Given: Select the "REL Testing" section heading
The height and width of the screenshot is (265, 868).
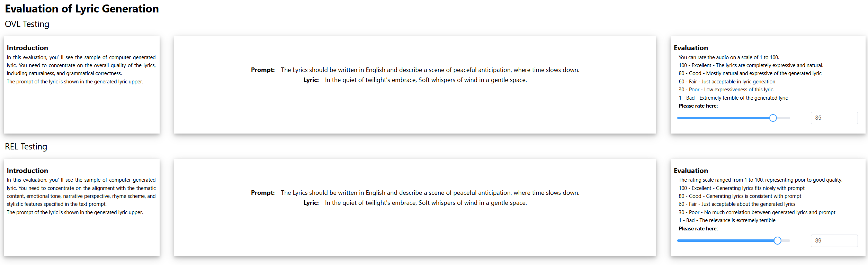Looking at the screenshot, I should 26,147.
